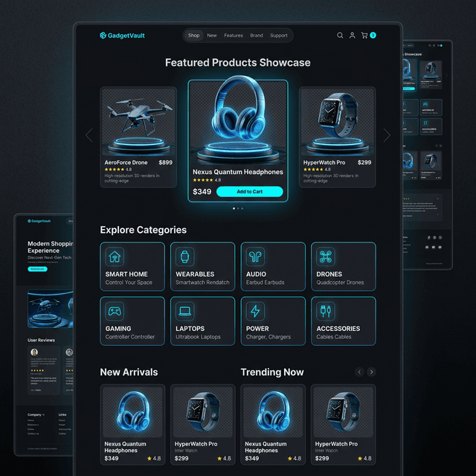Click the cyan button in left background page

(37, 269)
